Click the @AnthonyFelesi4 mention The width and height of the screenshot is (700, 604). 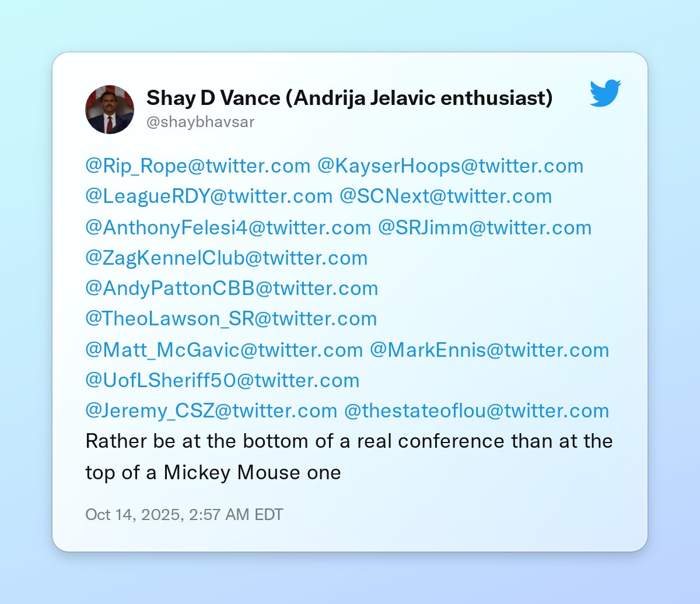coord(228,227)
